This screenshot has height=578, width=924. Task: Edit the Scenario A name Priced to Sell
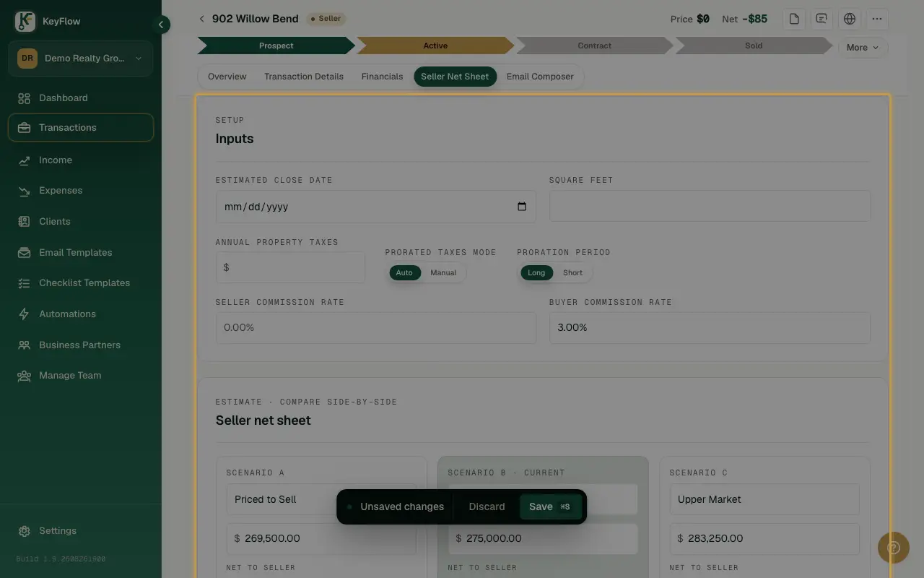[x=321, y=499]
